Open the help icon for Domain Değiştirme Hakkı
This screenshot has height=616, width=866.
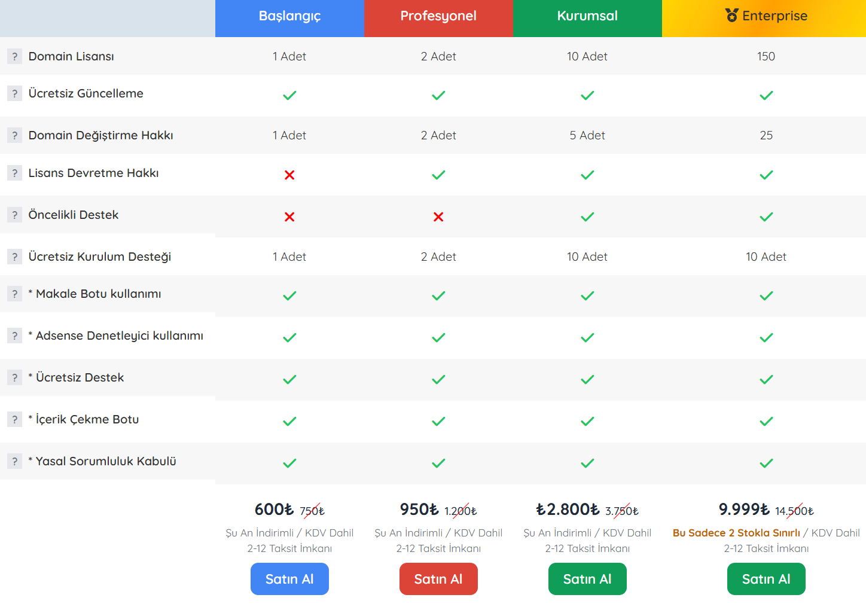click(14, 135)
